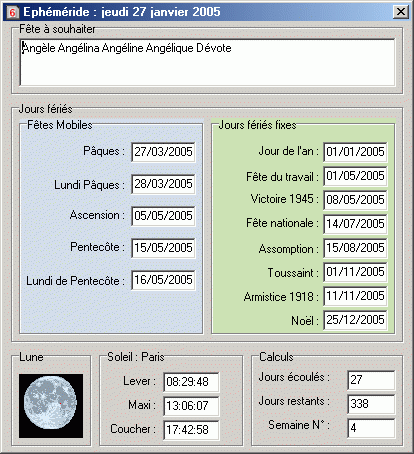Image resolution: width=414 pixels, height=454 pixels.
Task: Select the Lundi Pâques date field
Action: coord(163,184)
